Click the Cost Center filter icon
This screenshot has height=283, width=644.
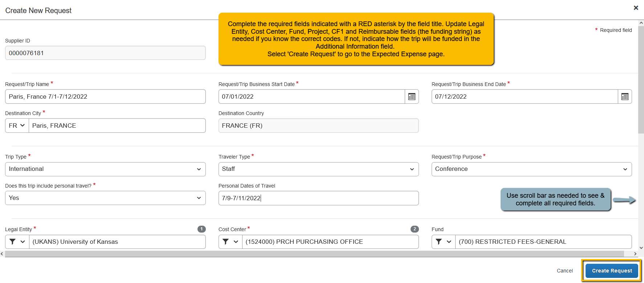point(225,242)
